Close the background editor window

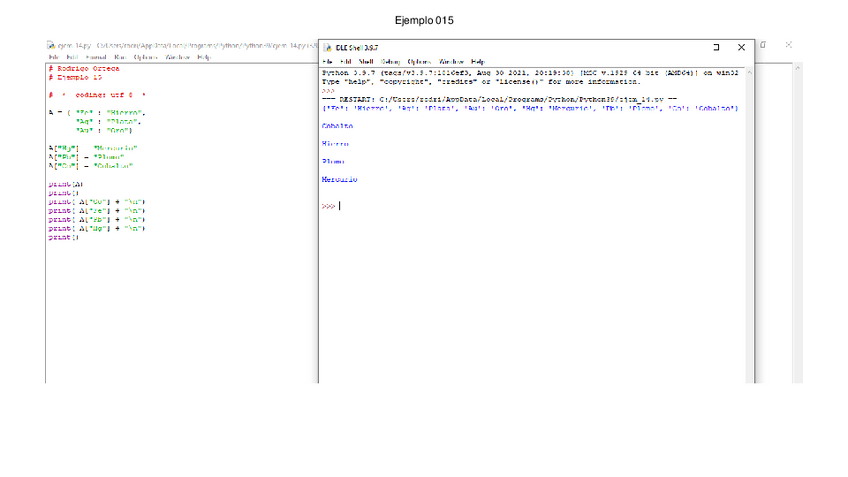pyautogui.click(x=788, y=45)
